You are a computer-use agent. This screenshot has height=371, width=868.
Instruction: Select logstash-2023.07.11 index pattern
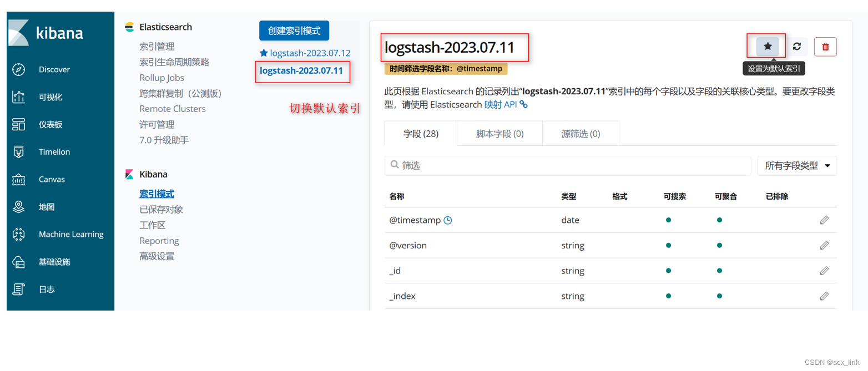(301, 71)
